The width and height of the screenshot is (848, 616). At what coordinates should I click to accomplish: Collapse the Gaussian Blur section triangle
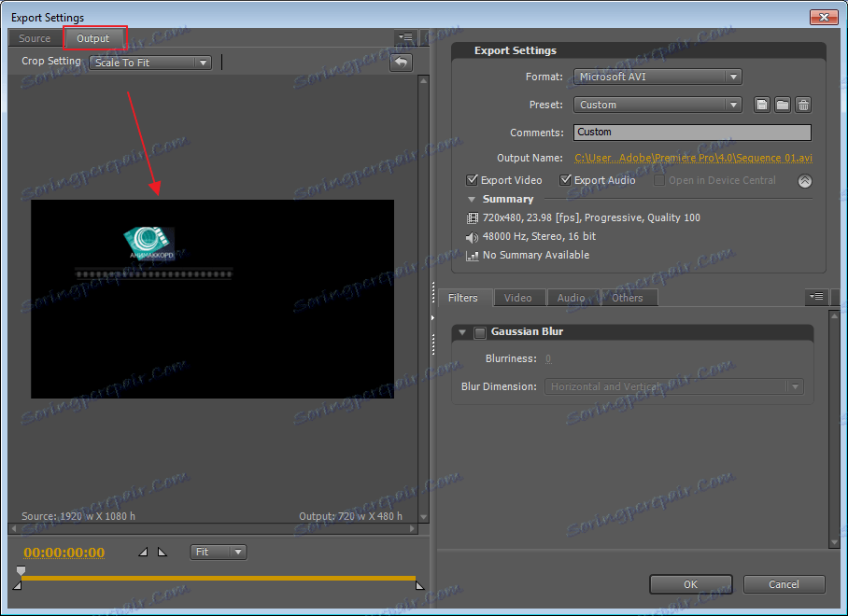[462, 332]
